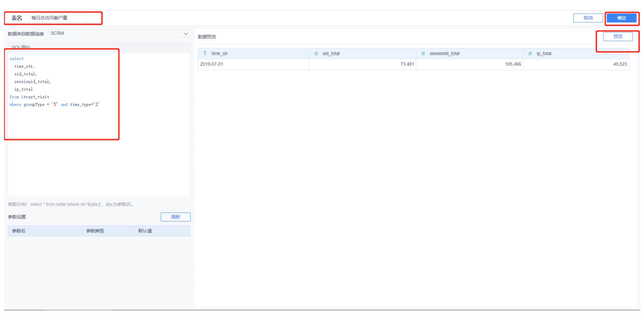644x316 pixels.
Task: Click the 'sessionid_total,' line in SQL editor
Action: click(x=33, y=82)
